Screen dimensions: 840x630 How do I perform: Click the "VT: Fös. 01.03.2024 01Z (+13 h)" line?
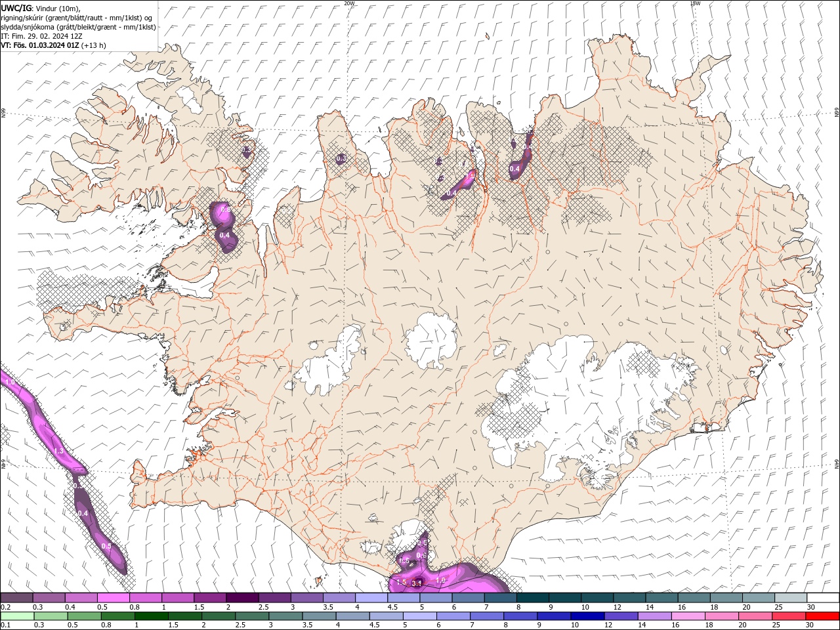click(53, 45)
